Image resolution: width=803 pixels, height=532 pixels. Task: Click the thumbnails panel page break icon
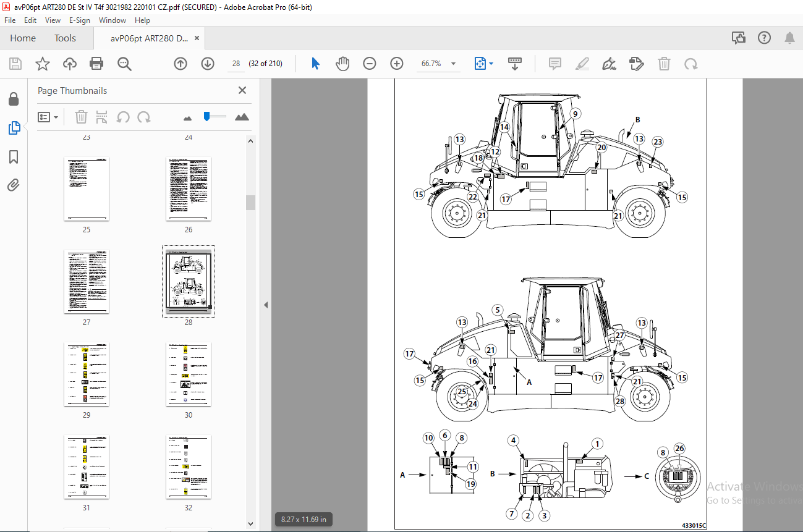(x=102, y=117)
